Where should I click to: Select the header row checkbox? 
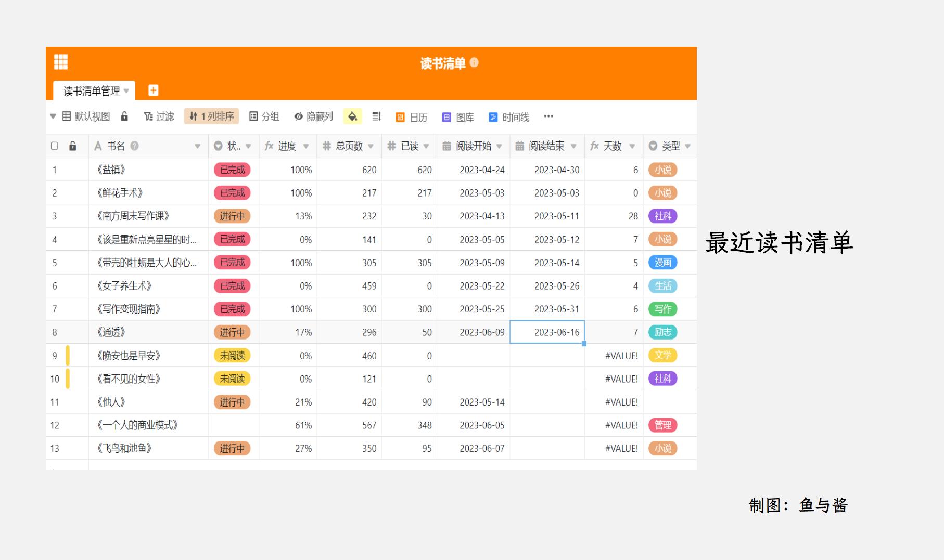(54, 146)
